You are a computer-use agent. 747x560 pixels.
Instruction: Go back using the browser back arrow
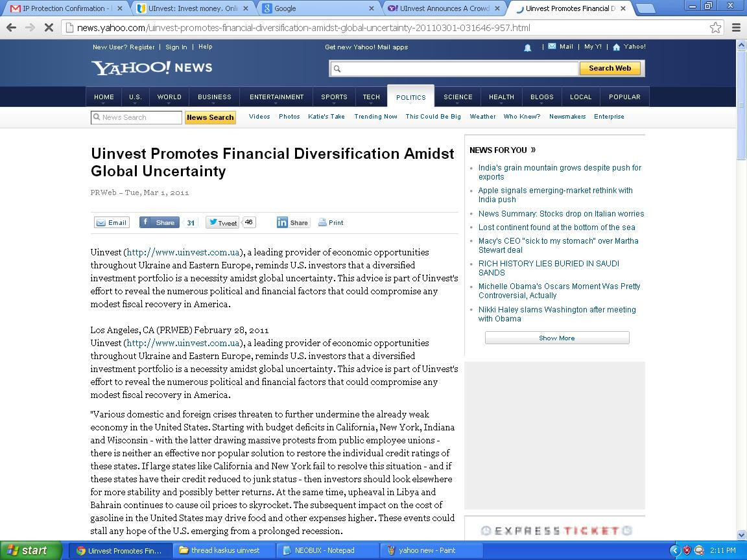pyautogui.click(x=12, y=28)
